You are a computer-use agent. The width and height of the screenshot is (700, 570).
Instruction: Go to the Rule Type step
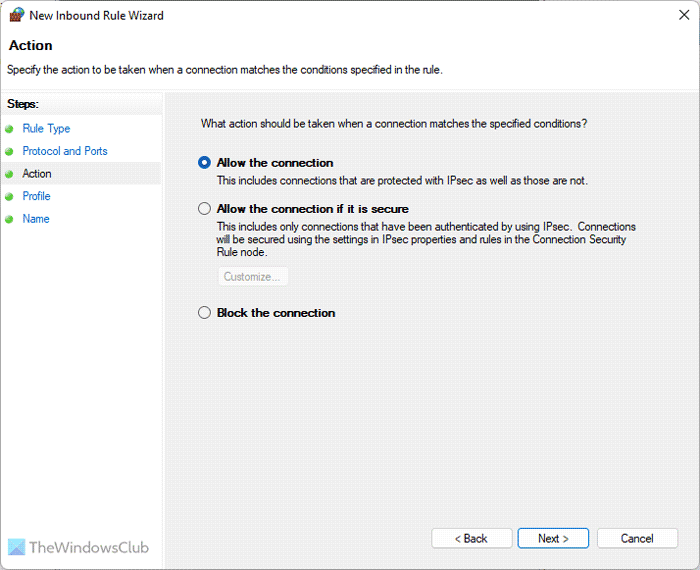(x=46, y=129)
